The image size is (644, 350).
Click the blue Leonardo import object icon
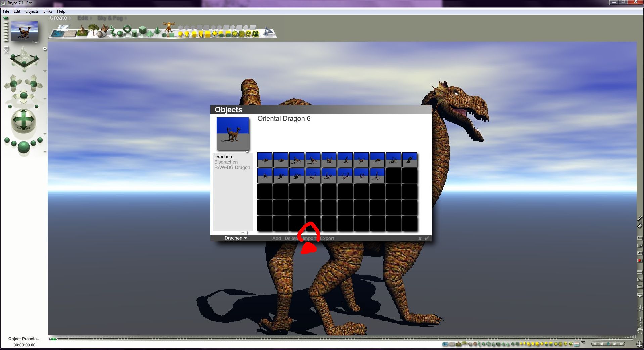click(268, 32)
